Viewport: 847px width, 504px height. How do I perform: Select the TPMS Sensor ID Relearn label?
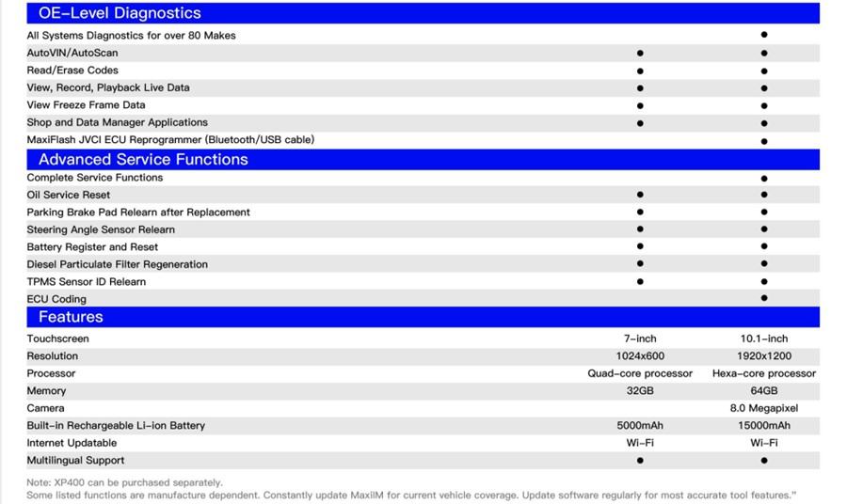87,282
